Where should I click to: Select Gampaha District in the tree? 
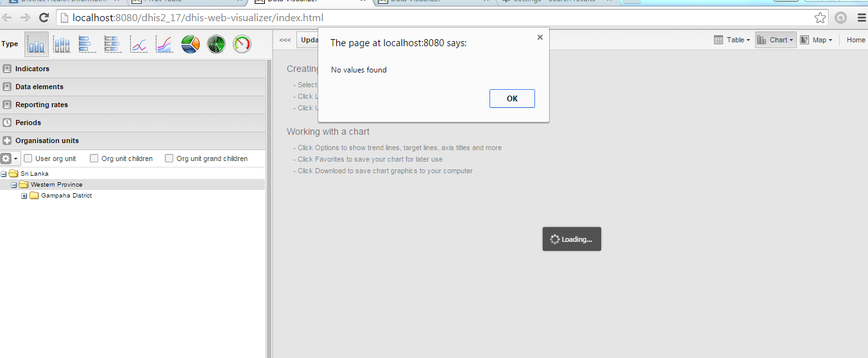66,196
